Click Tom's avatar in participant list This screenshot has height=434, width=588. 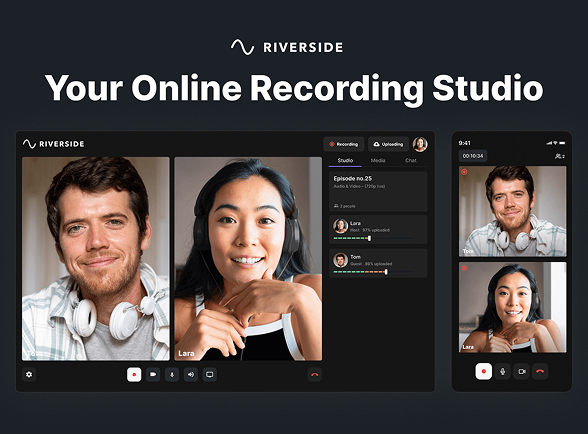click(x=340, y=260)
